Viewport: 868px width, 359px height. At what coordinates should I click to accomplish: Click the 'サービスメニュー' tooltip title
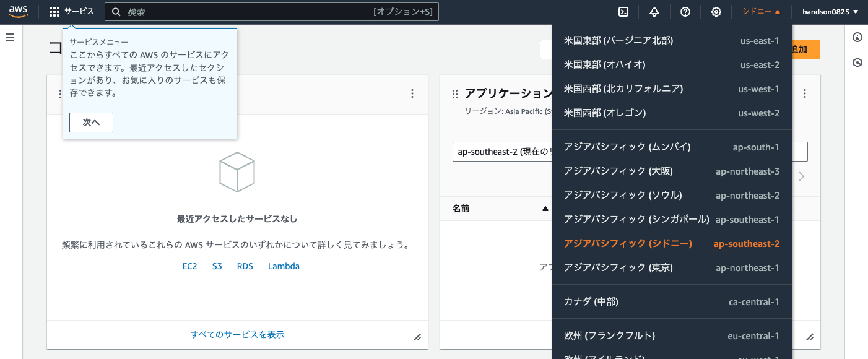click(99, 43)
